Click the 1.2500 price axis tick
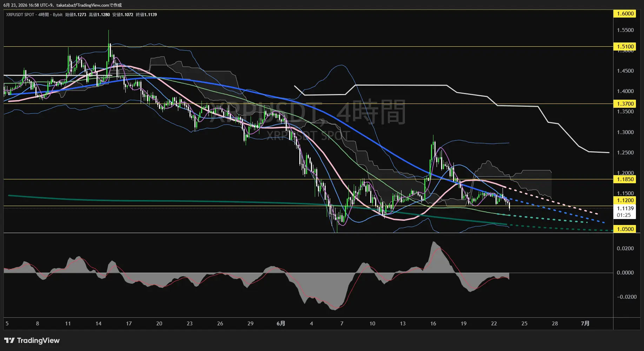The image size is (644, 351). coord(625,153)
